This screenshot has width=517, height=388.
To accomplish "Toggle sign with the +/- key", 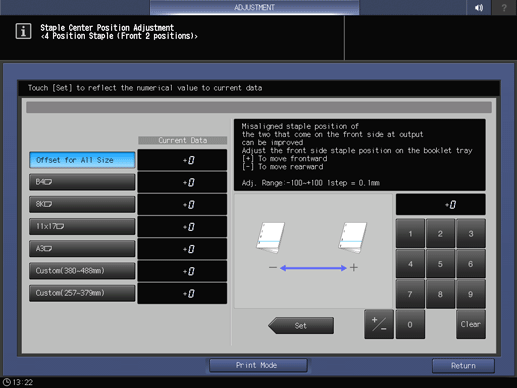I will coord(379,324).
